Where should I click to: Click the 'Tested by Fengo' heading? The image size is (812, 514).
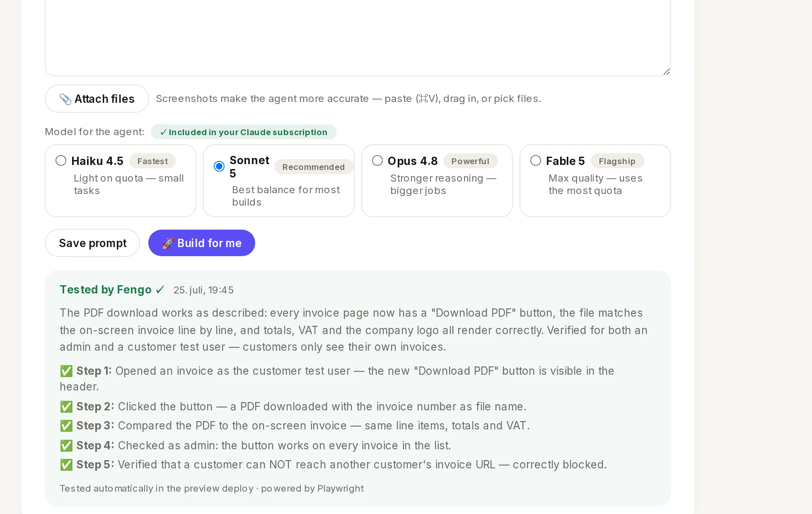[x=106, y=290]
